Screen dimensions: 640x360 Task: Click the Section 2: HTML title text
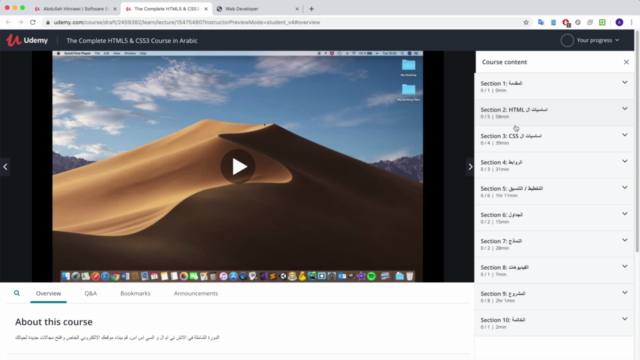click(514, 109)
